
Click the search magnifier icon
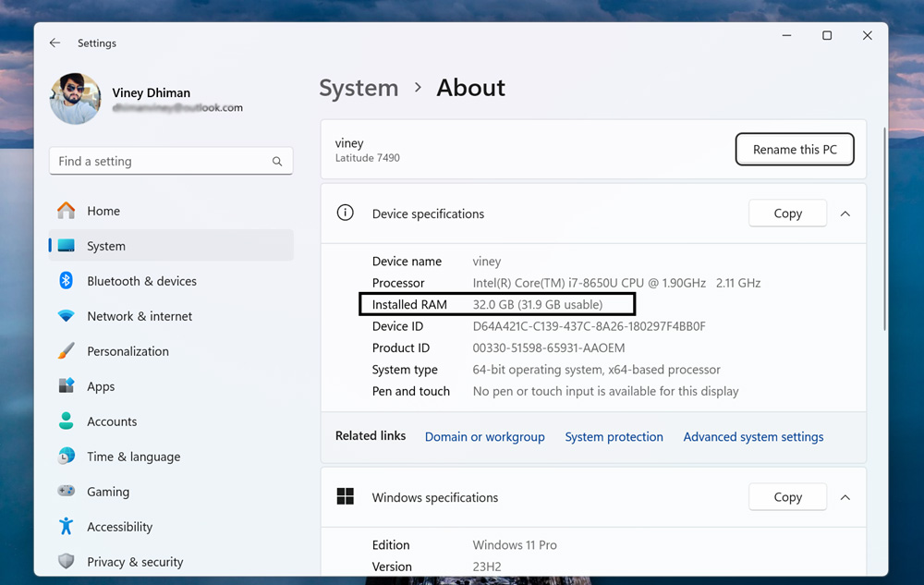click(x=277, y=162)
